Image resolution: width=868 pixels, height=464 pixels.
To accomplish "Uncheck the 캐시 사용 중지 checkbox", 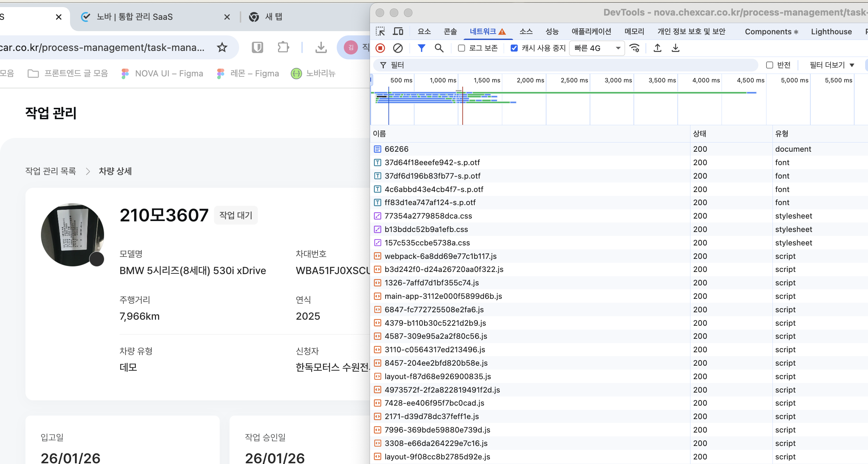I will coord(514,48).
